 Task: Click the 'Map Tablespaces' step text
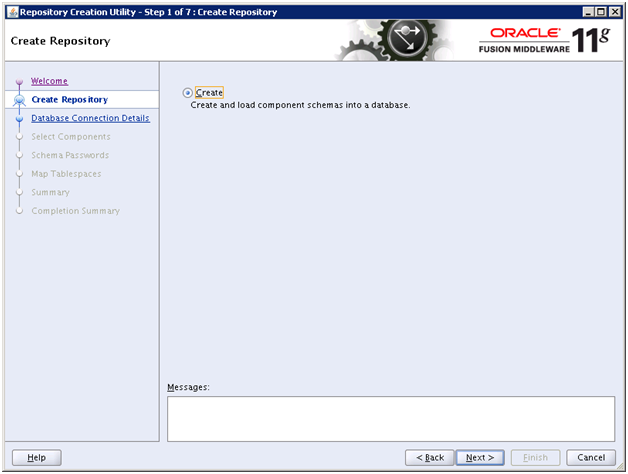coord(66,173)
